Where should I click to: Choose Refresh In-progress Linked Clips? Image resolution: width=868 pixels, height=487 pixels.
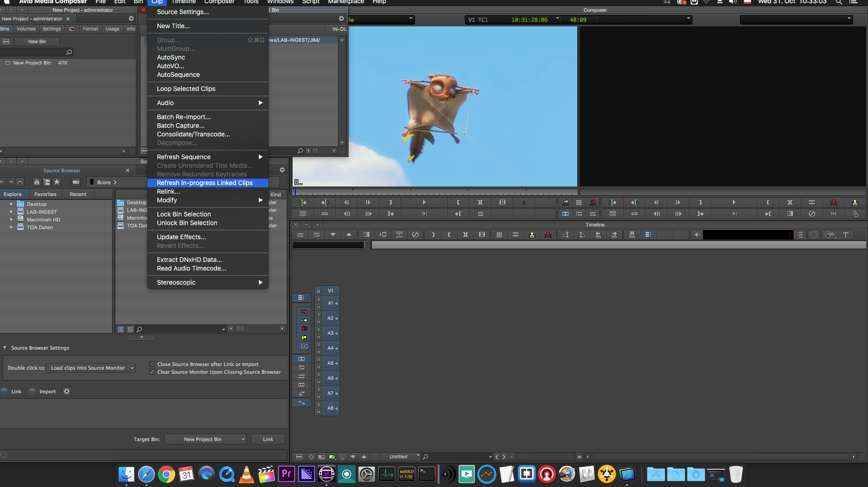pyautogui.click(x=208, y=183)
